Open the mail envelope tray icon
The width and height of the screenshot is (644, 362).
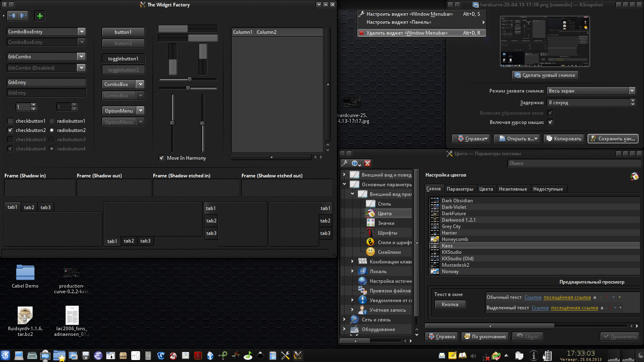click(x=442, y=356)
